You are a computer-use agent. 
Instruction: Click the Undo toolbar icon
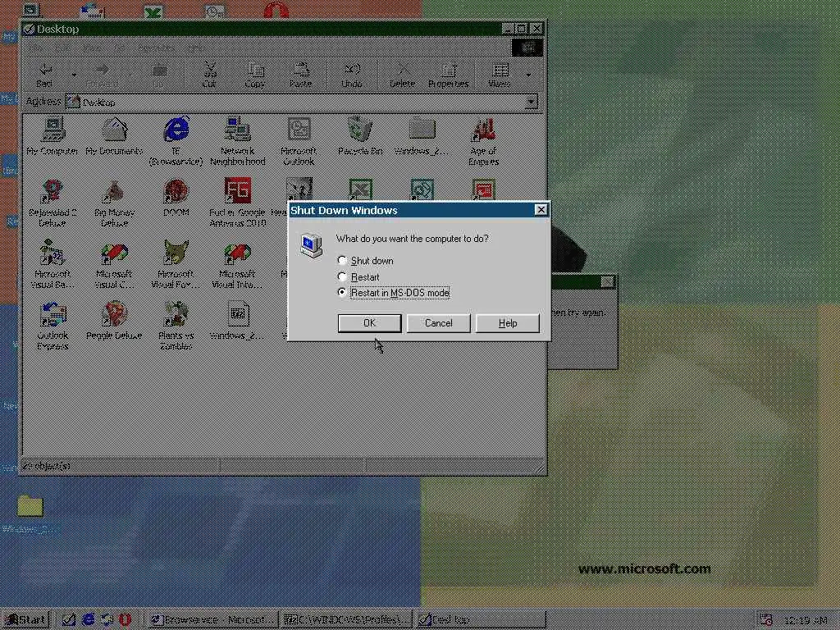point(352,75)
